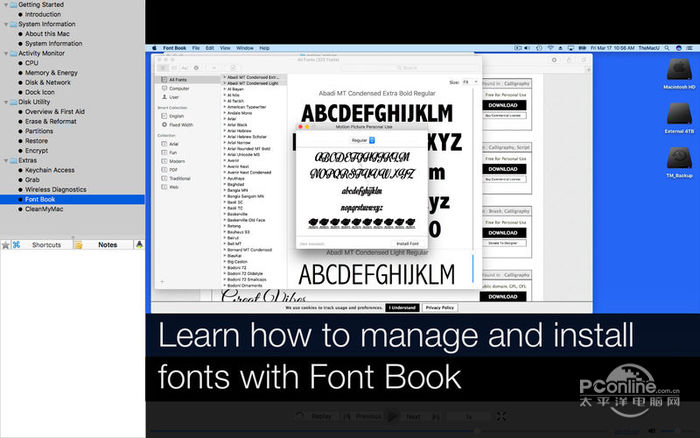Screen dimensions: 700x438
Task: Open the font Size dropdown
Action: (471, 82)
